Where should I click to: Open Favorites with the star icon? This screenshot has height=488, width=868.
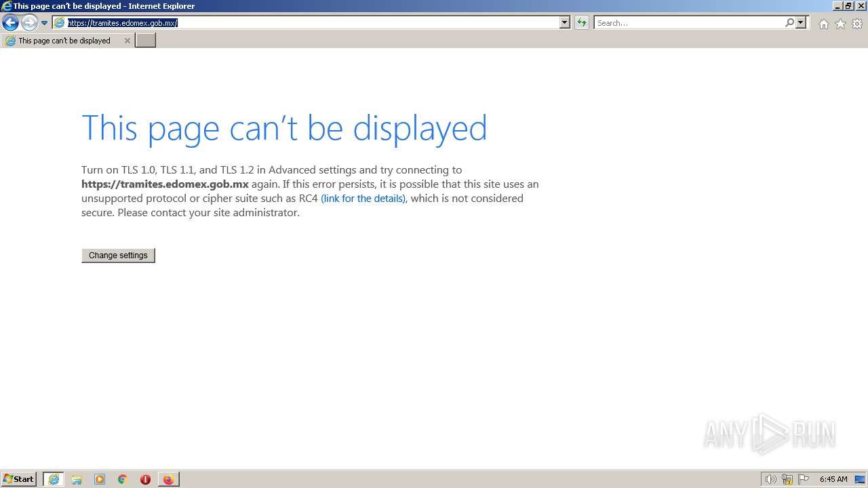(x=840, y=24)
